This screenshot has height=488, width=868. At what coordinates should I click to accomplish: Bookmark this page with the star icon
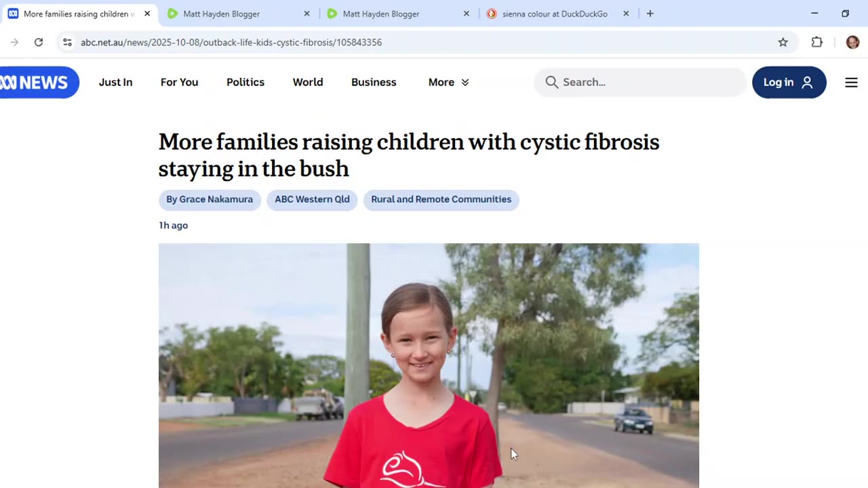pos(783,42)
